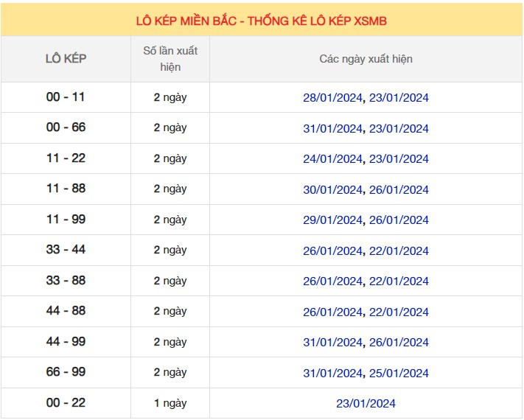The height and width of the screenshot is (420, 524).
Task: Click 30/01/2024 date in the 11 - 88 row
Action: point(333,189)
